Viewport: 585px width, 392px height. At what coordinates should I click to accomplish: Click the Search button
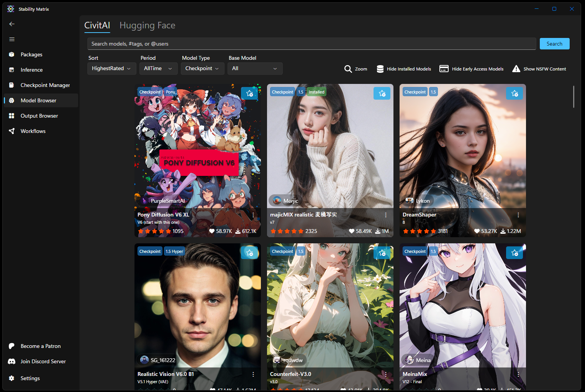[x=554, y=44]
